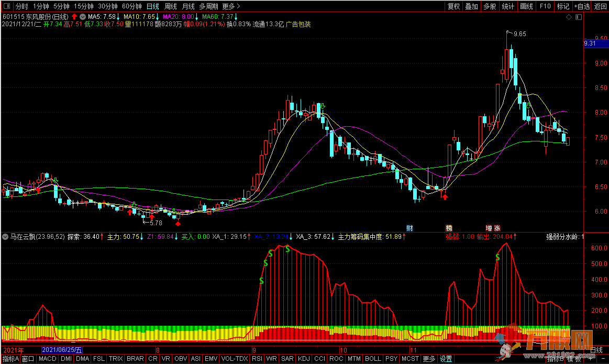Select the 5分钟 period tab
The image size is (609, 364).
(x=61, y=6)
